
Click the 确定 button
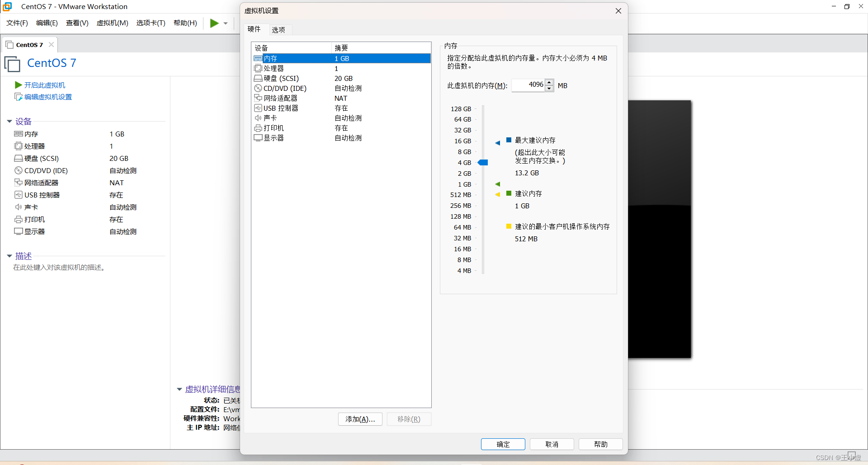point(503,444)
